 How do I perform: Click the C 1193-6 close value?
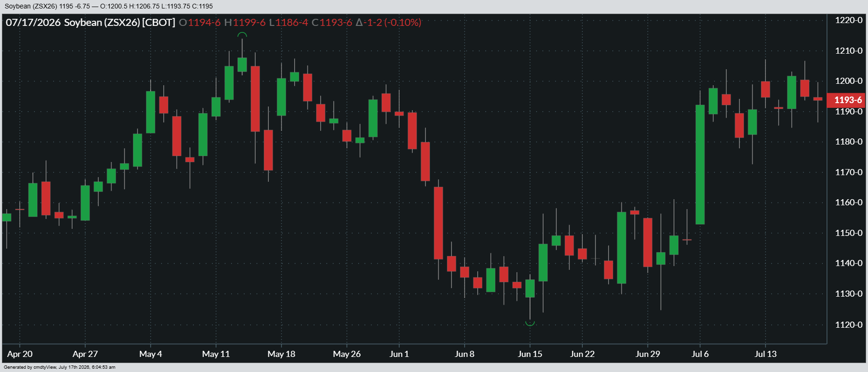(x=332, y=23)
